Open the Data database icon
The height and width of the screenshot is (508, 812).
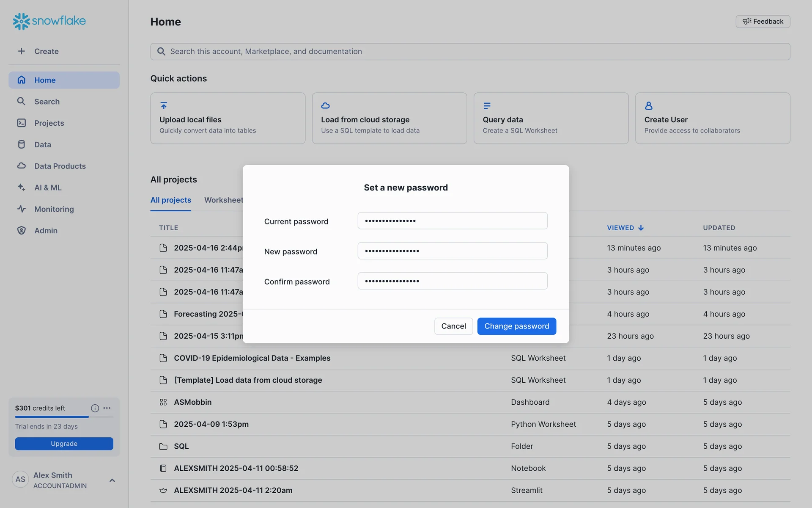(x=21, y=145)
